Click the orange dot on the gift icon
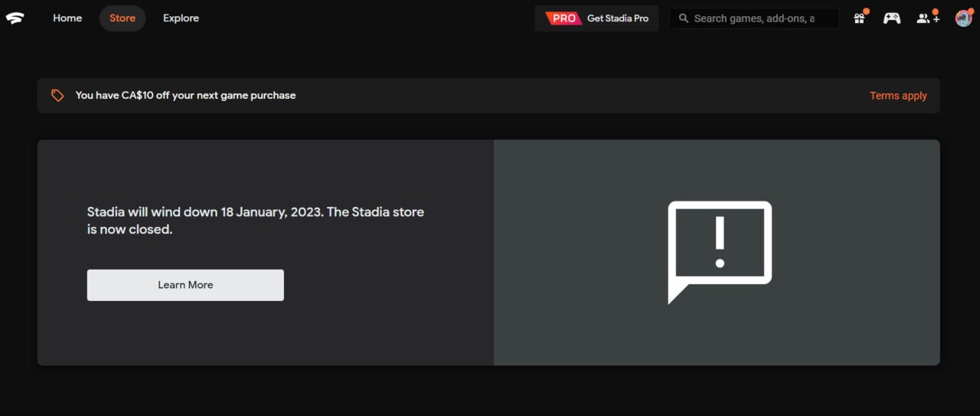The height and width of the screenshot is (416, 980). (x=866, y=11)
